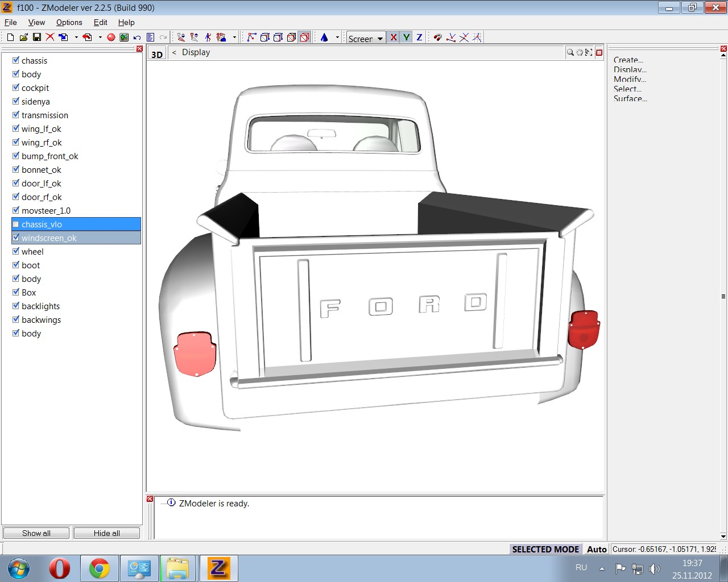
Task: Click the Import toolbar icon
Action: (x=64, y=38)
